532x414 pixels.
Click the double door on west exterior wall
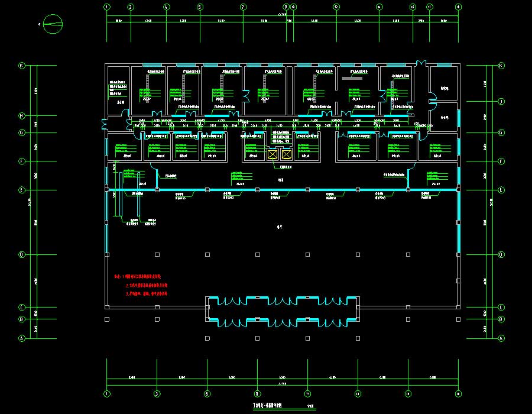point(105,124)
